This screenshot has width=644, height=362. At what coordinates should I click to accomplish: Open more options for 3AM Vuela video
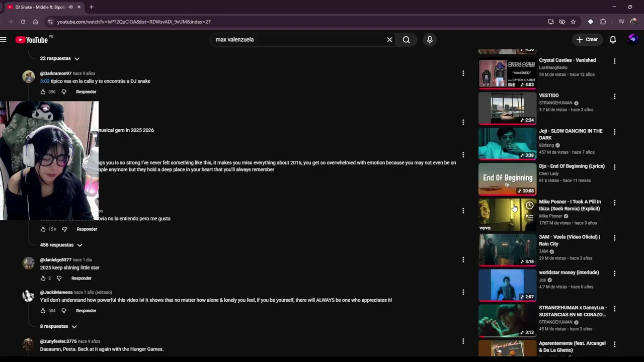click(614, 238)
